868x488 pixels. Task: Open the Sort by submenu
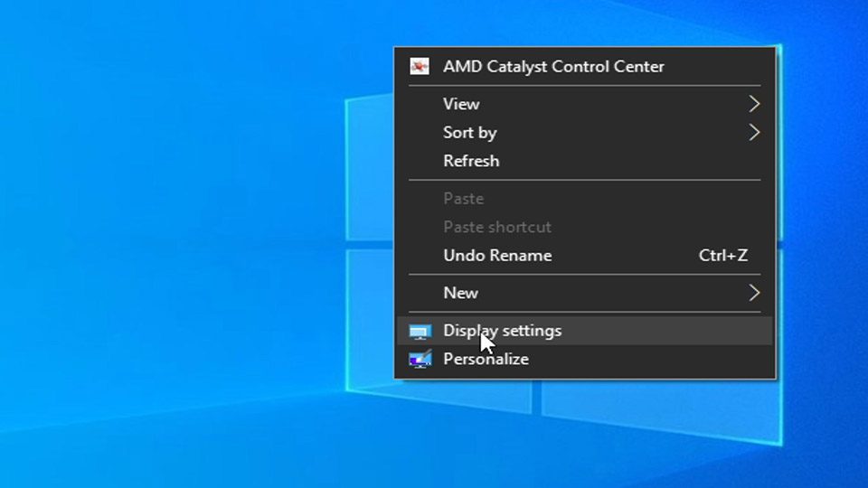(x=585, y=133)
